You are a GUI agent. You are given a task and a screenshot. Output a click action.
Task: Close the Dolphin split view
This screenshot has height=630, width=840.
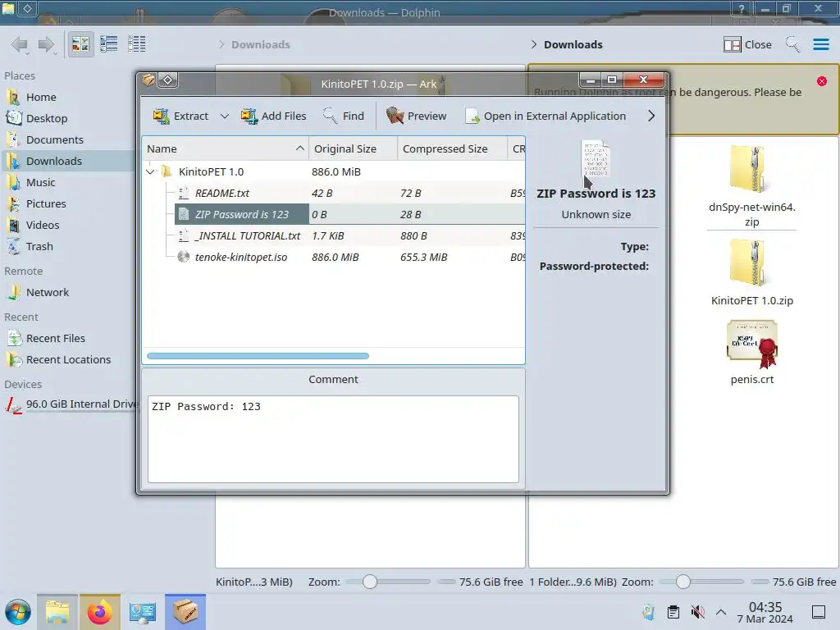pos(746,44)
